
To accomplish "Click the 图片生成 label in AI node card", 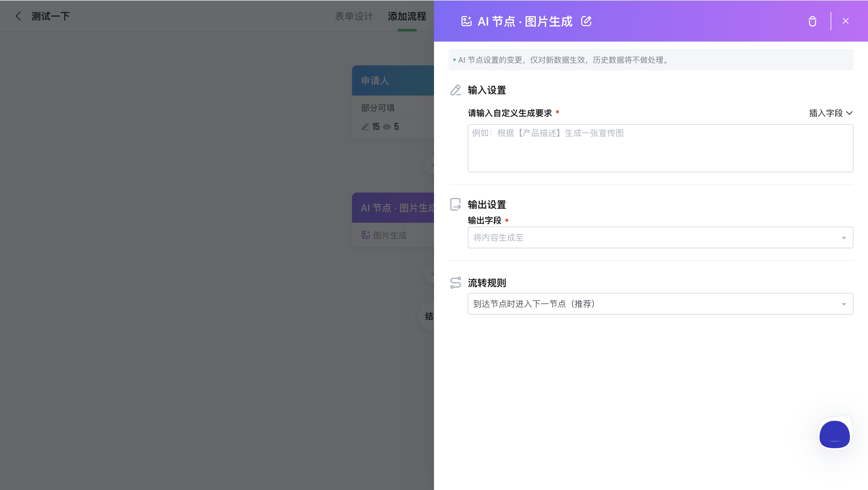I will click(390, 235).
